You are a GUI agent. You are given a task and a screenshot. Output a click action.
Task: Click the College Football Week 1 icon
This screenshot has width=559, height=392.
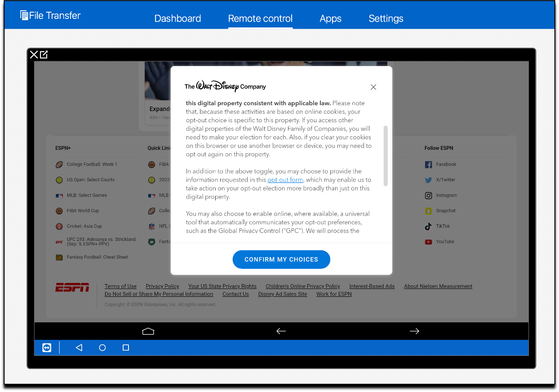point(59,165)
